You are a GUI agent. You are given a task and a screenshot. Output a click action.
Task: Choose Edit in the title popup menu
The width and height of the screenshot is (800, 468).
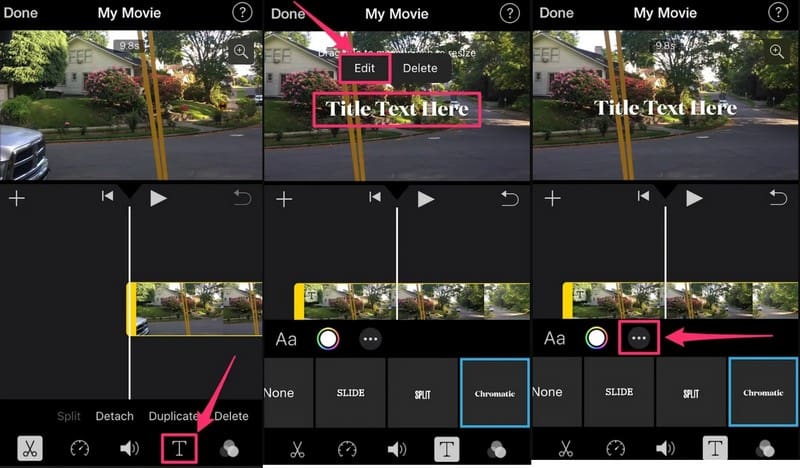[x=364, y=68]
